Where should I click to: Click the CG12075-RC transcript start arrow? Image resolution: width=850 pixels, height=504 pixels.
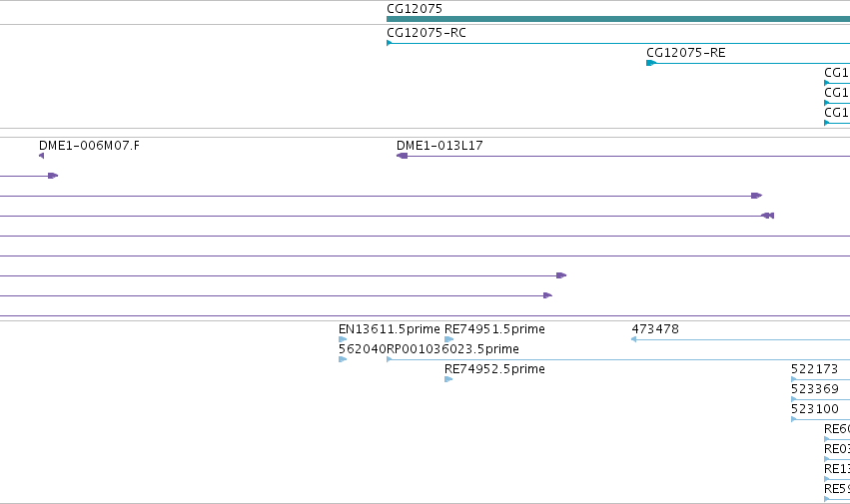(390, 43)
